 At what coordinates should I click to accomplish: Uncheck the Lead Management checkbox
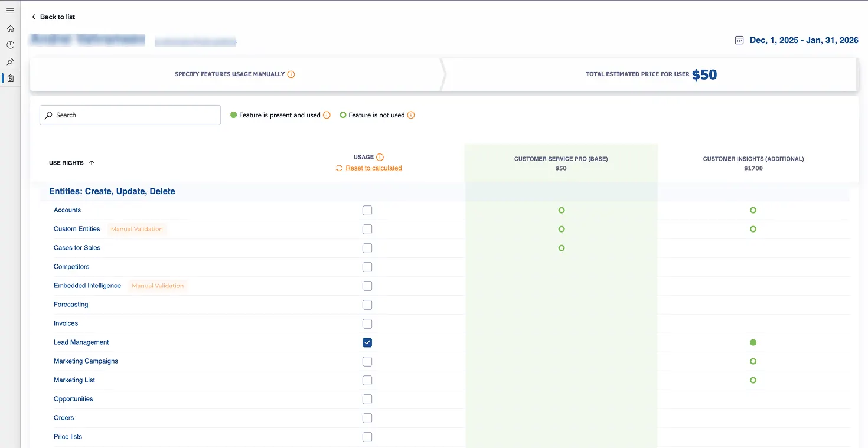click(367, 342)
